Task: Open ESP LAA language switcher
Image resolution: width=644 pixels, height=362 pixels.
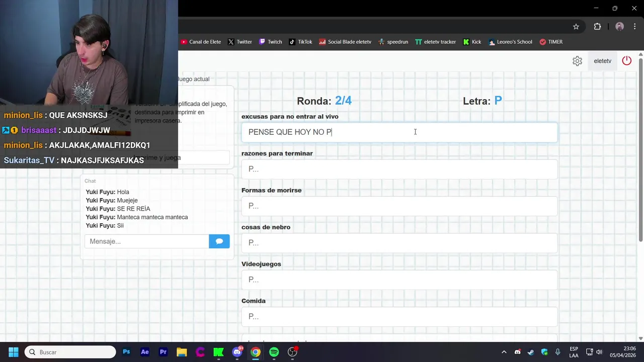Action: pyautogui.click(x=574, y=352)
